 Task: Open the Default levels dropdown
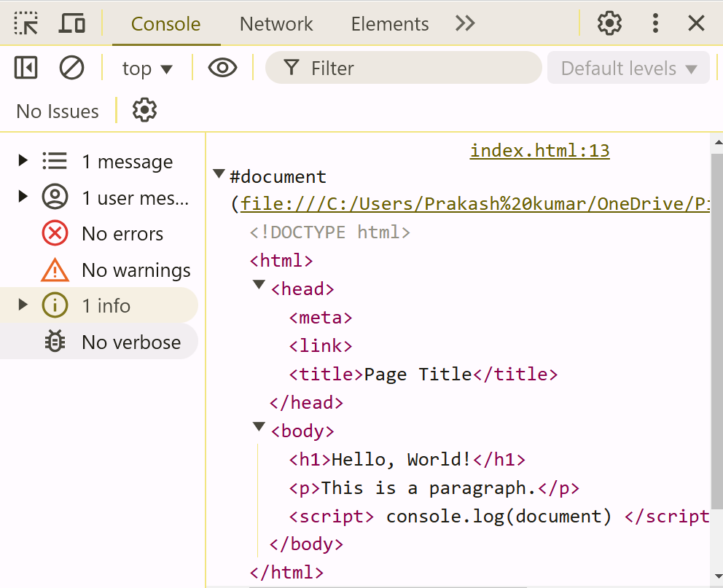(x=628, y=68)
